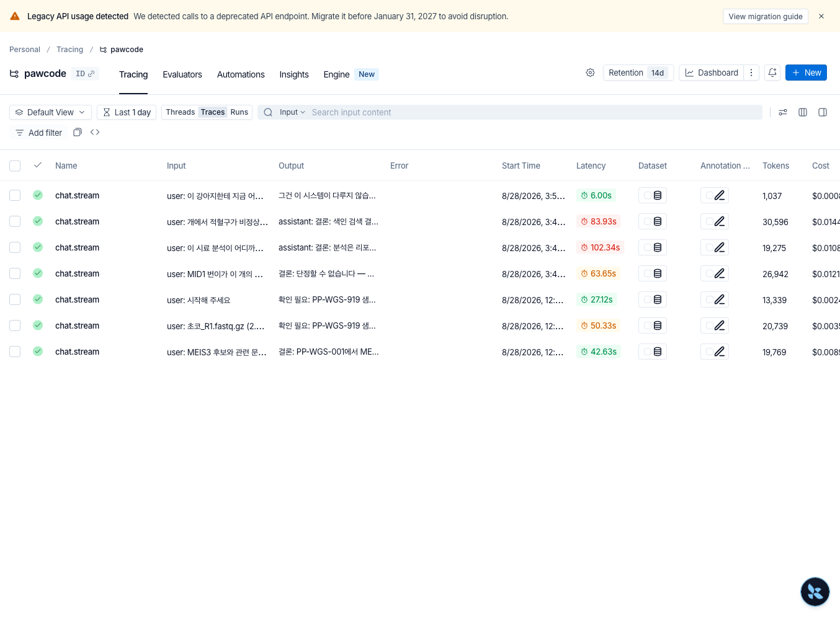The height and width of the screenshot is (620, 840).
Task: Go to Tracing breadcrumb link
Action: [x=69, y=50]
